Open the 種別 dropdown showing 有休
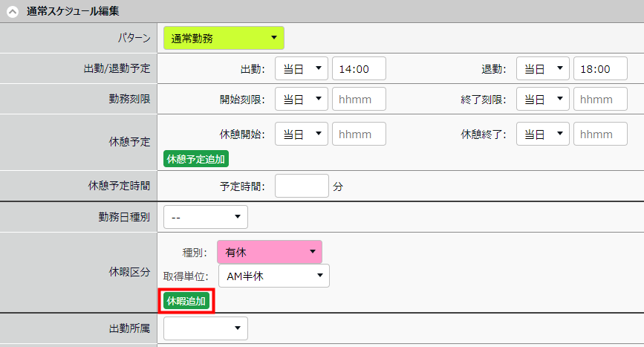This screenshot has width=644, height=347. (x=270, y=252)
